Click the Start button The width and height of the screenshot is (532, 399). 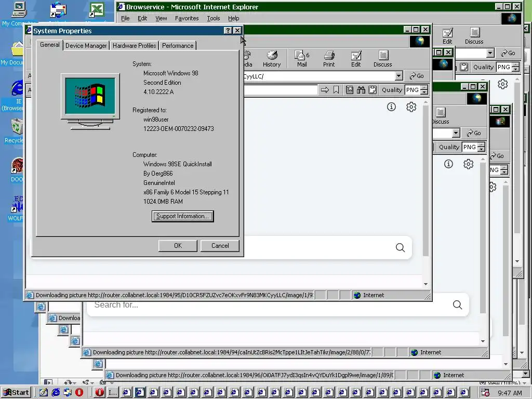(16, 393)
